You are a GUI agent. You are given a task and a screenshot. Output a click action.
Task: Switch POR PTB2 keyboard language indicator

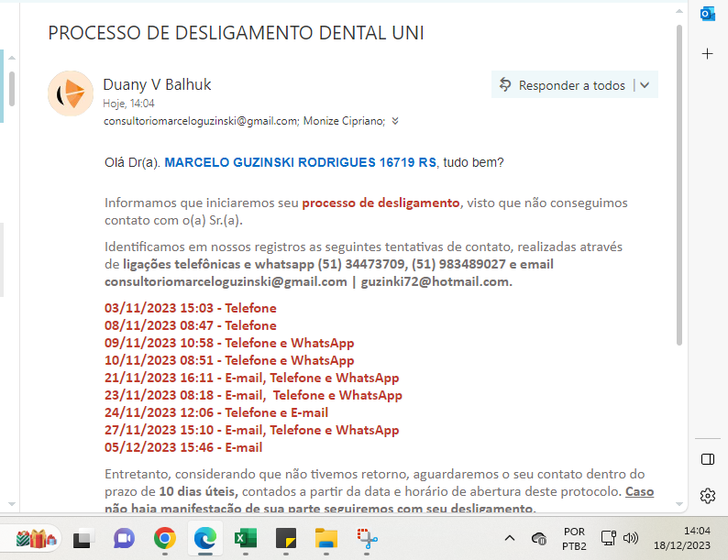coord(574,538)
